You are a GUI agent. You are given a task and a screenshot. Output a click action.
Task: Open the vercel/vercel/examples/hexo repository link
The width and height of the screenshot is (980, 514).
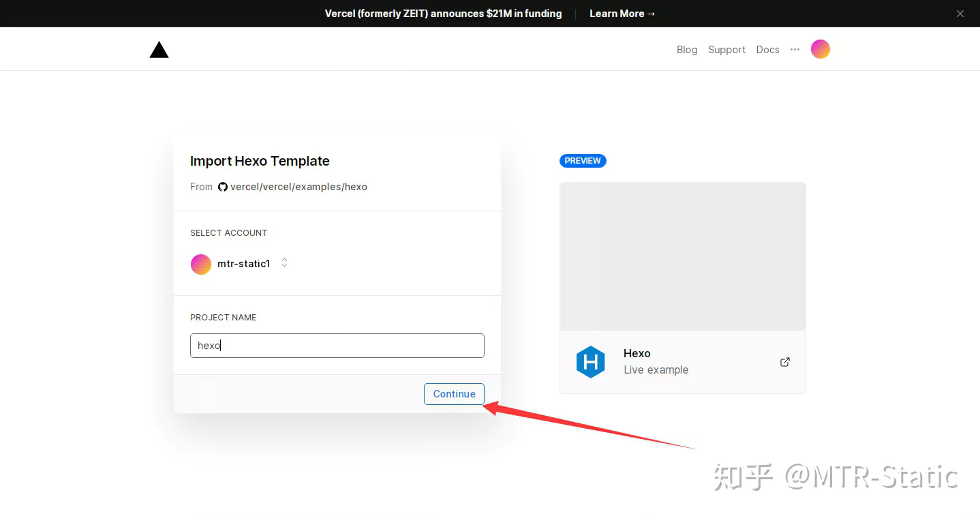point(298,187)
